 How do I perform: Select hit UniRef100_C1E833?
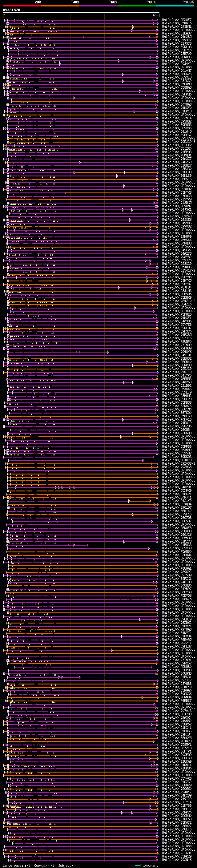(x=177, y=545)
